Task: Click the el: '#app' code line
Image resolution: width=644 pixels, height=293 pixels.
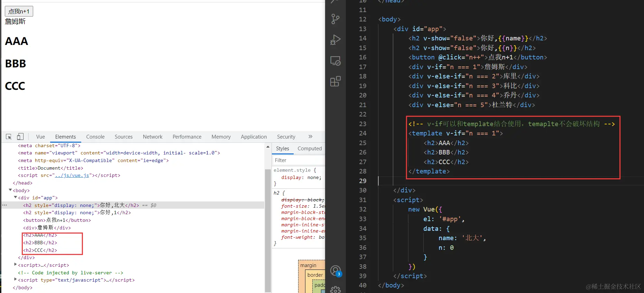Action: tap(444, 219)
